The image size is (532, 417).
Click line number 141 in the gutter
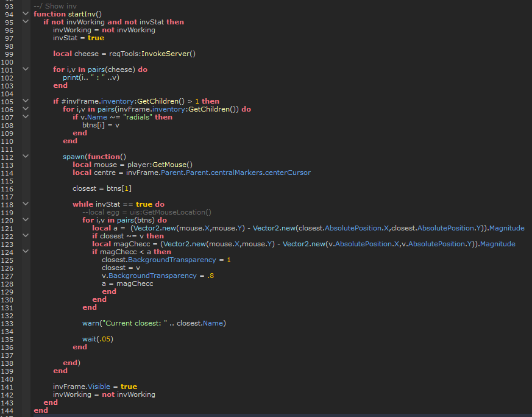pos(7,387)
